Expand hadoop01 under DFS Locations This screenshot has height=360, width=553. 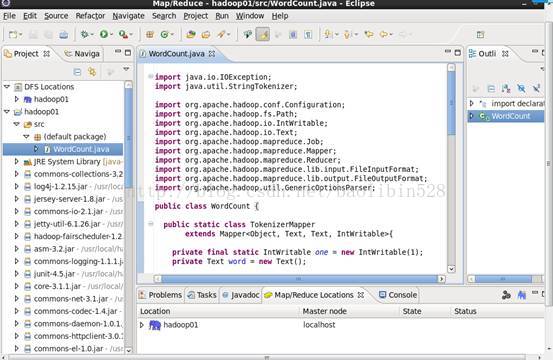pyautogui.click(x=17, y=99)
